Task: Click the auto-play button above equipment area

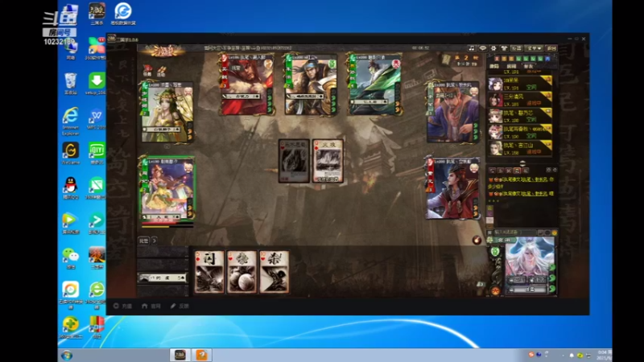Action: tap(144, 241)
